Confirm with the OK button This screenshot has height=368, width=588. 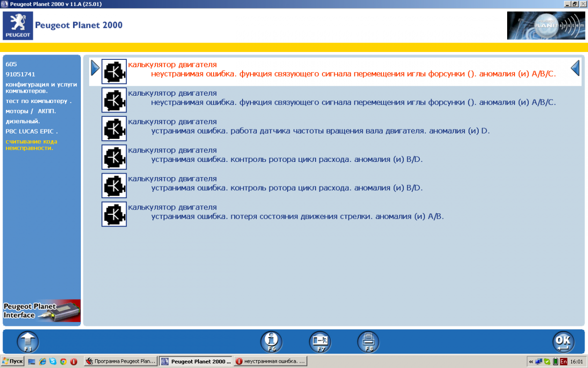[563, 342]
